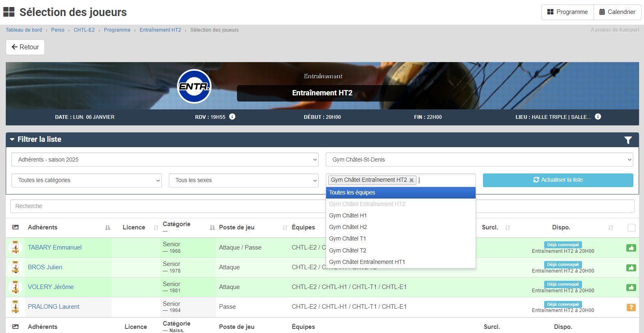Click the thumbs-up icon for TABARY Emmanuel

[x=631, y=248]
